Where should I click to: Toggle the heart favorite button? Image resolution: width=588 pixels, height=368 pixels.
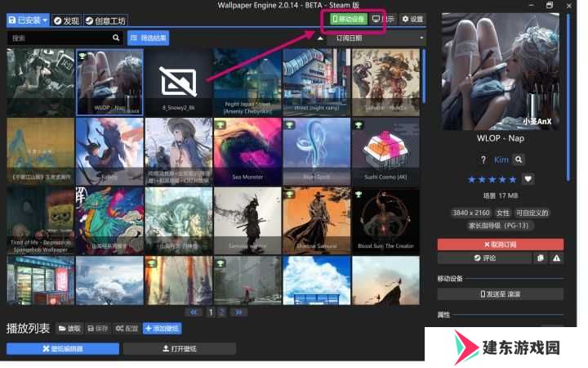(x=528, y=179)
